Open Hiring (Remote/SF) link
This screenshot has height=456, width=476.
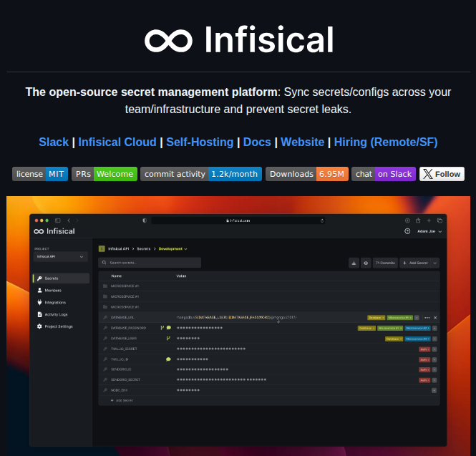pyautogui.click(x=386, y=142)
